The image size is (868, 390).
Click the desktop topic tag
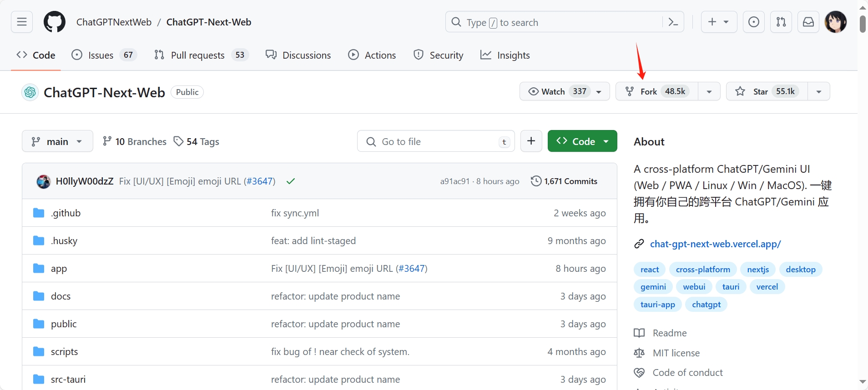[x=801, y=269]
